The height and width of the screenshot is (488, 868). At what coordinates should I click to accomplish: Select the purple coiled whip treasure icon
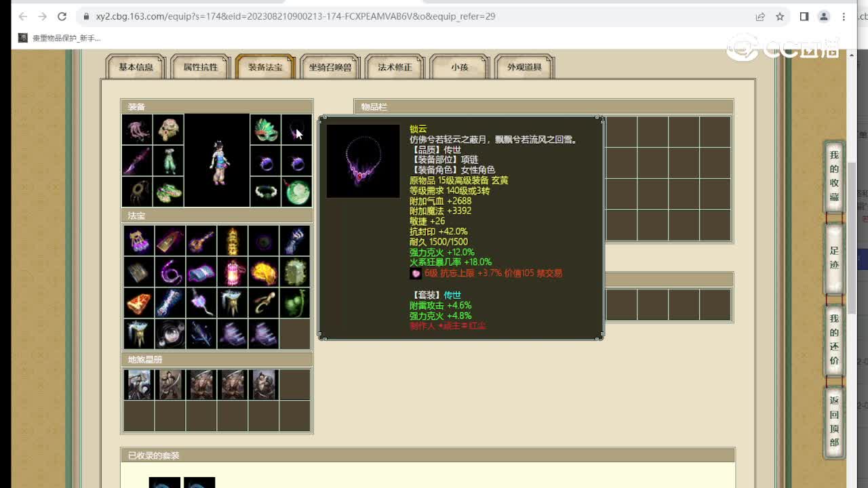170,272
